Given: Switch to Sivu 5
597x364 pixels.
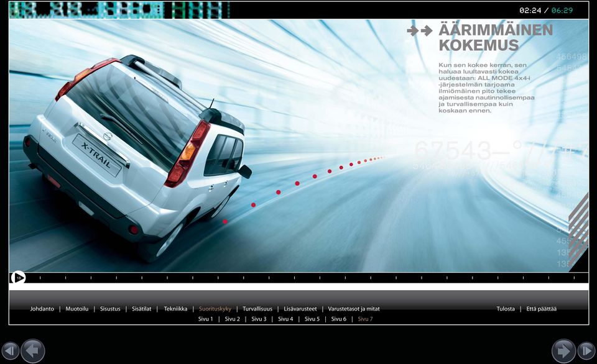Looking at the screenshot, I should [312, 319].
